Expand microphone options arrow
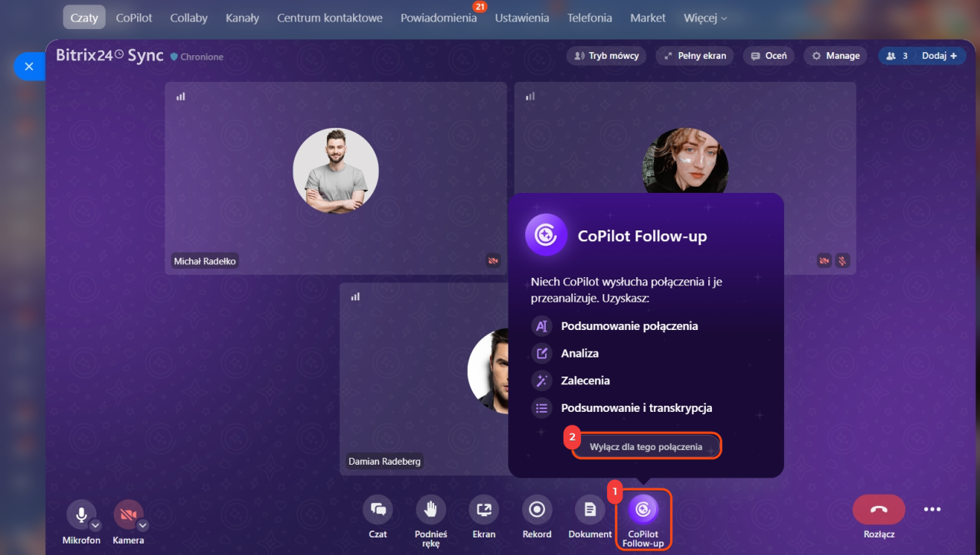The image size is (980, 555). coord(95,525)
